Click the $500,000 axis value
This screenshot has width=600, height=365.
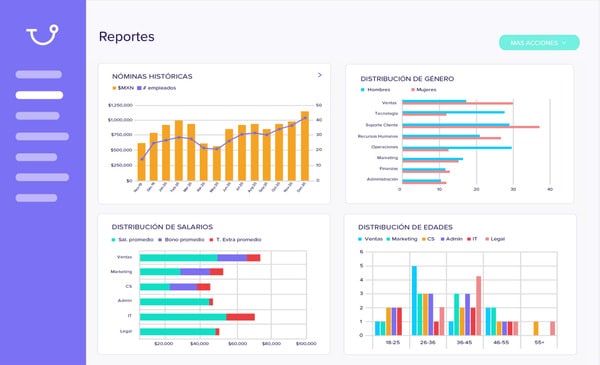pyautogui.click(x=122, y=150)
